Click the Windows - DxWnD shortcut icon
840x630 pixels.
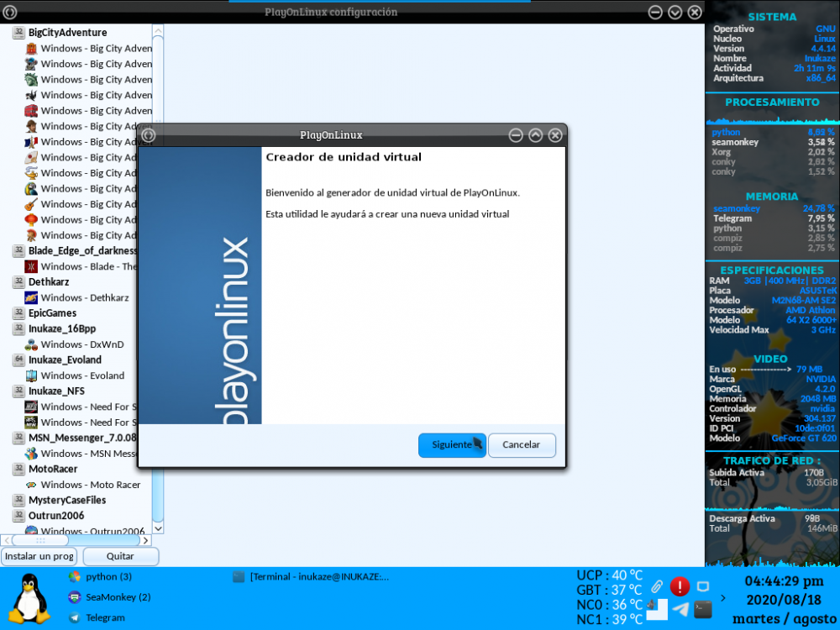click(31, 344)
